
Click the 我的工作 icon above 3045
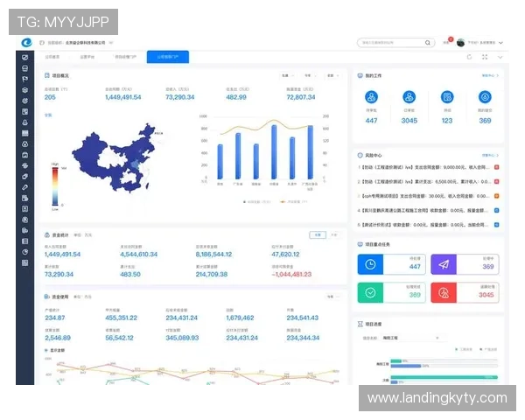click(409, 97)
